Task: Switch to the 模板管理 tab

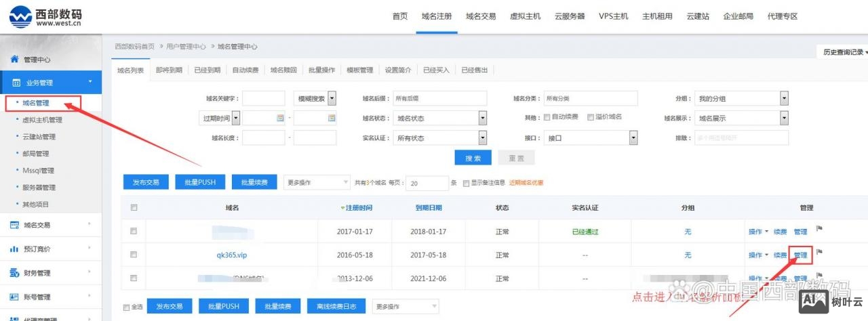Action: 360,70
